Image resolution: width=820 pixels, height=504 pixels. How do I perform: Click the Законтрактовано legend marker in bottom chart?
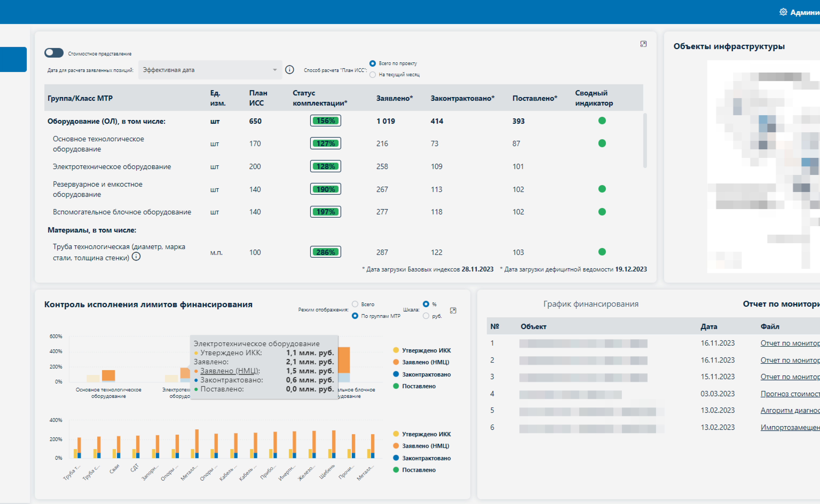tap(396, 458)
